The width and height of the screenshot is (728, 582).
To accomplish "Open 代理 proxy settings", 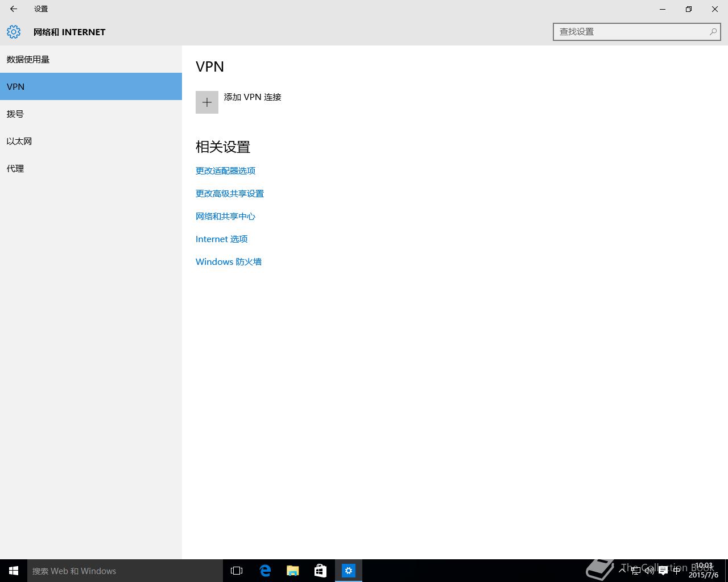I will (91, 168).
